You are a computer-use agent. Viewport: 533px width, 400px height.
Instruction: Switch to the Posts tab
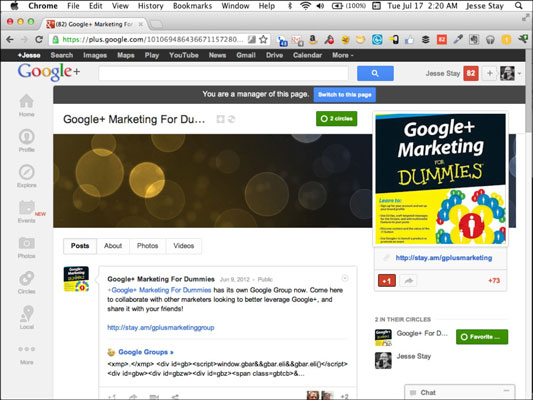coord(80,246)
